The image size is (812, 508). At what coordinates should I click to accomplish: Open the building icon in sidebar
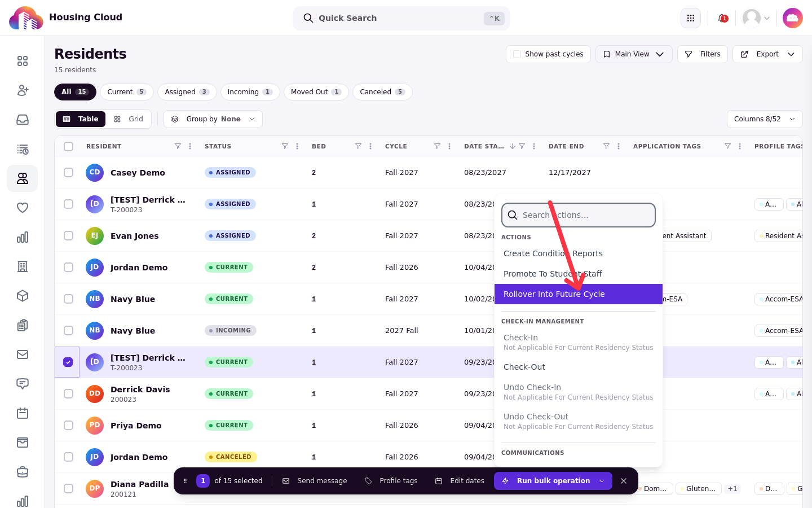point(23,266)
